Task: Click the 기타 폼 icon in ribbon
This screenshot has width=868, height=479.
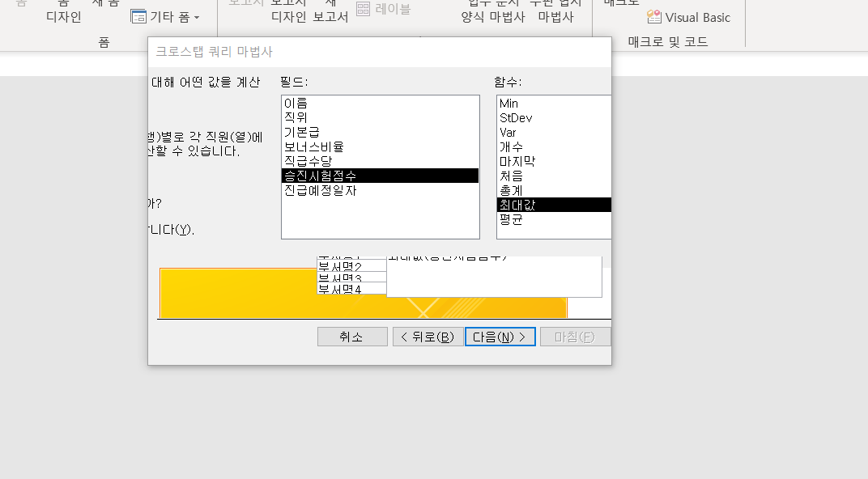Action: (138, 17)
